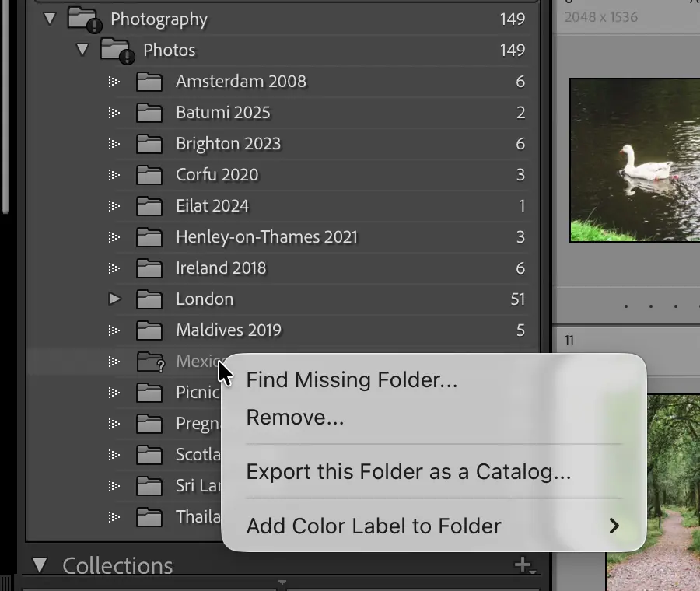The height and width of the screenshot is (591, 700).
Task: Select the Photography root folder name
Action: 159,19
